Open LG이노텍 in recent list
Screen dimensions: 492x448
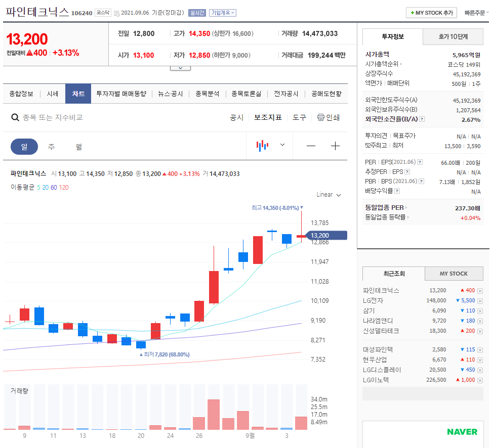(376, 380)
